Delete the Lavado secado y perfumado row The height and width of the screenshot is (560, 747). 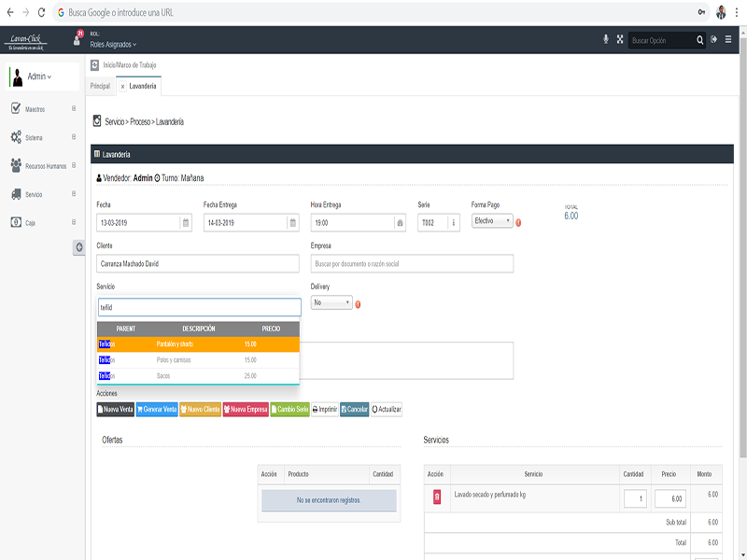(437, 497)
